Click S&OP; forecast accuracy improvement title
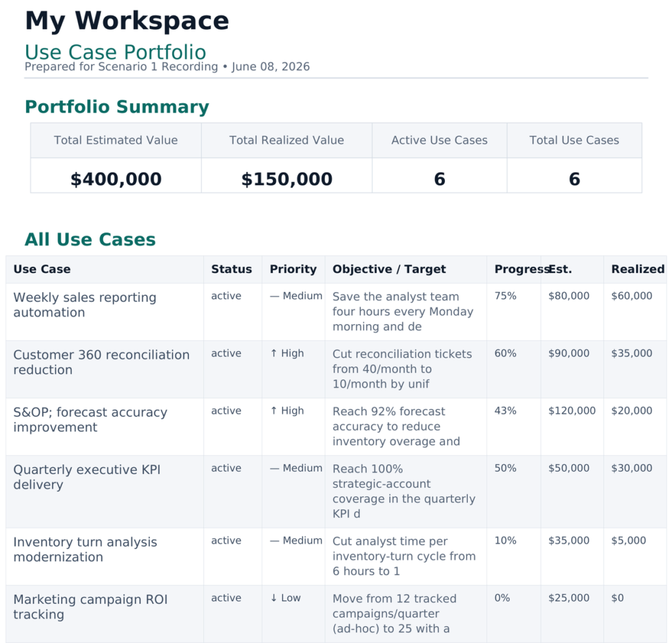 tap(90, 420)
